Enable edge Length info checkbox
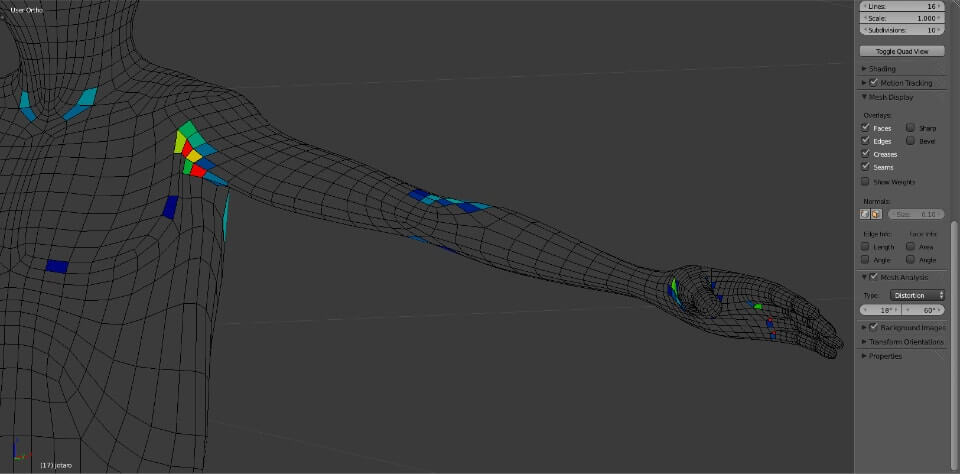Screen dimensions: 960x474 coord(865,246)
